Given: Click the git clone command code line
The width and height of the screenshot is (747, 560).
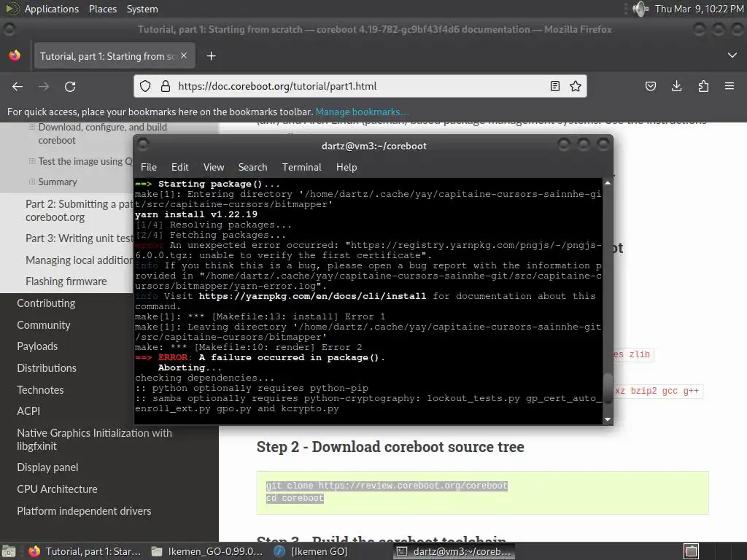Looking at the screenshot, I should tap(387, 486).
